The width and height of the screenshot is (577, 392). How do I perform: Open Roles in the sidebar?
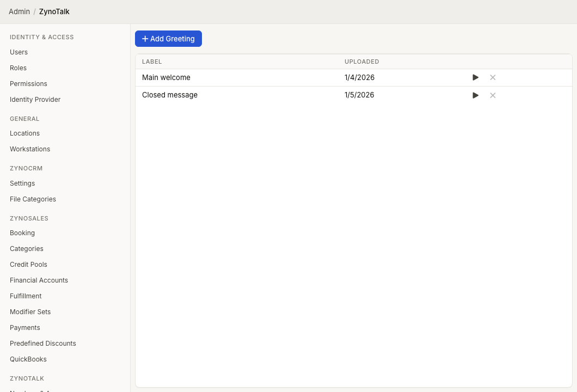18,68
